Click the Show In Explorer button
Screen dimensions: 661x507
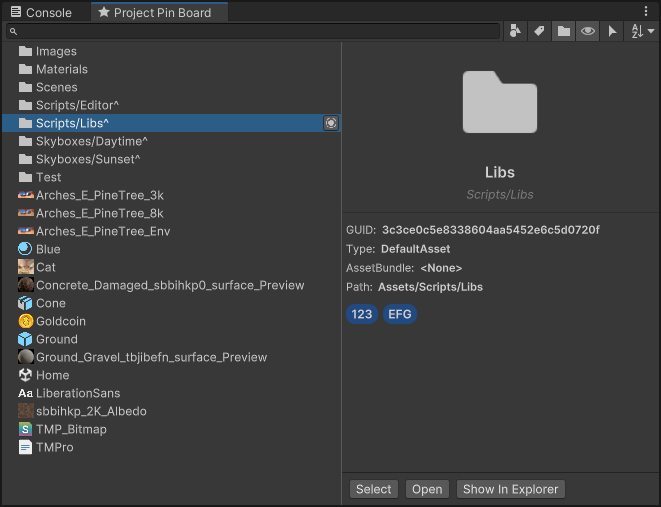point(511,489)
